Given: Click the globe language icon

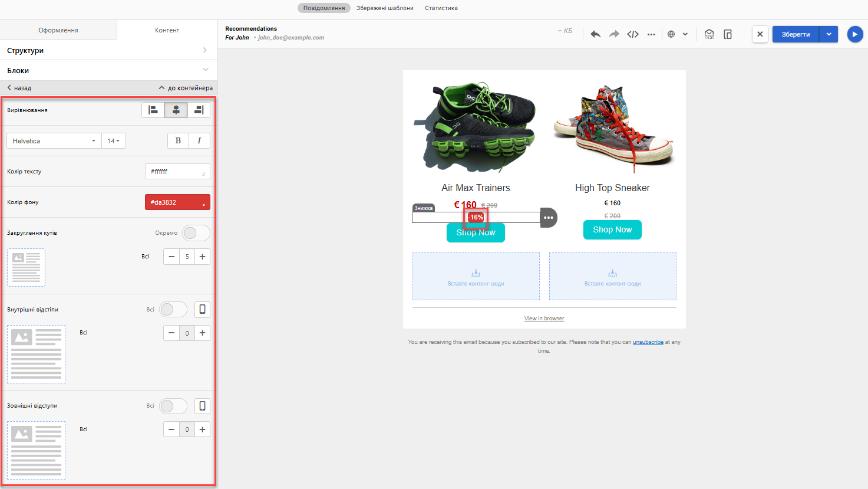Looking at the screenshot, I should 671,34.
